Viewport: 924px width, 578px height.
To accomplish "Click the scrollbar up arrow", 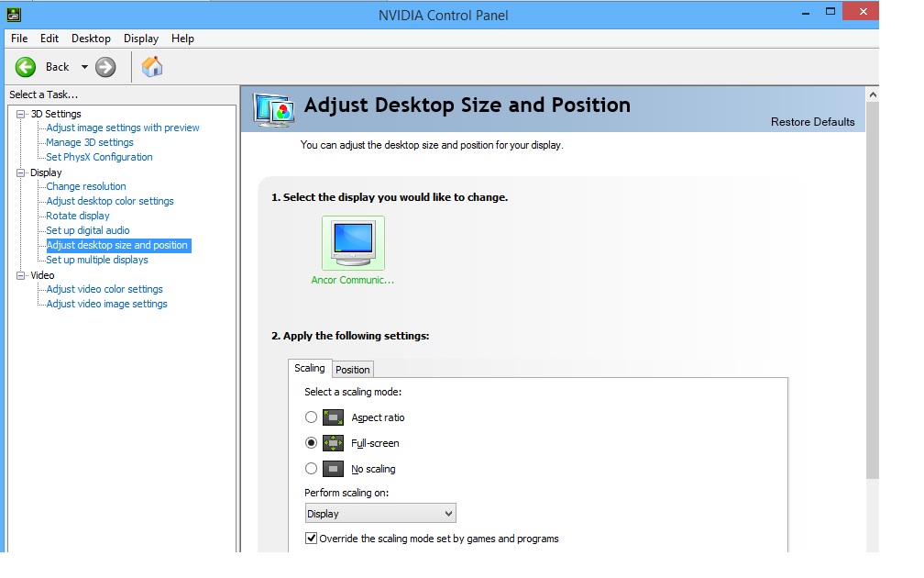I will click(873, 94).
